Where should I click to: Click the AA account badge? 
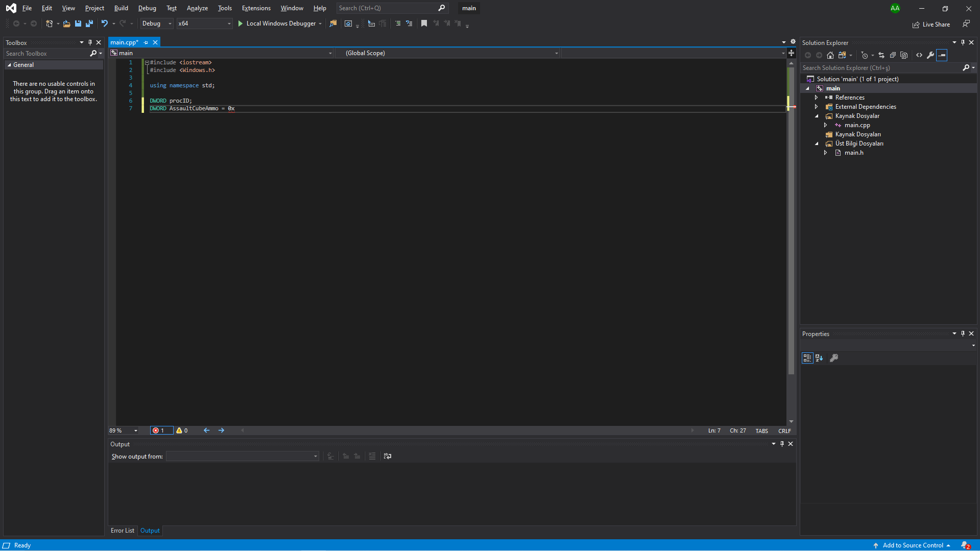(x=895, y=8)
